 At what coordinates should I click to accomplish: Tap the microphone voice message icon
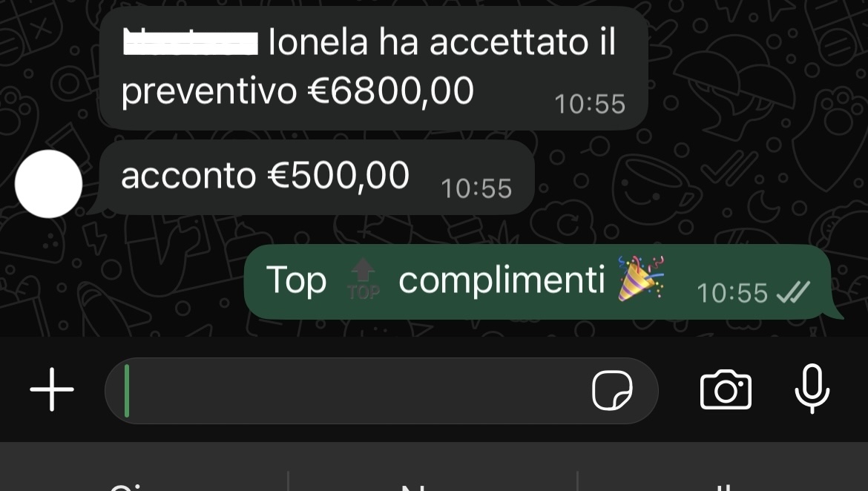pyautogui.click(x=812, y=389)
